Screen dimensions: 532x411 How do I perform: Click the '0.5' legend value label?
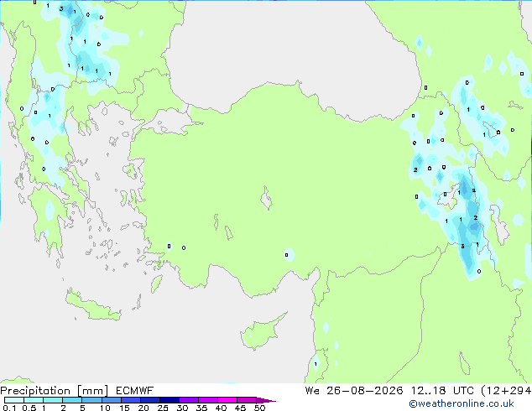click(29, 408)
